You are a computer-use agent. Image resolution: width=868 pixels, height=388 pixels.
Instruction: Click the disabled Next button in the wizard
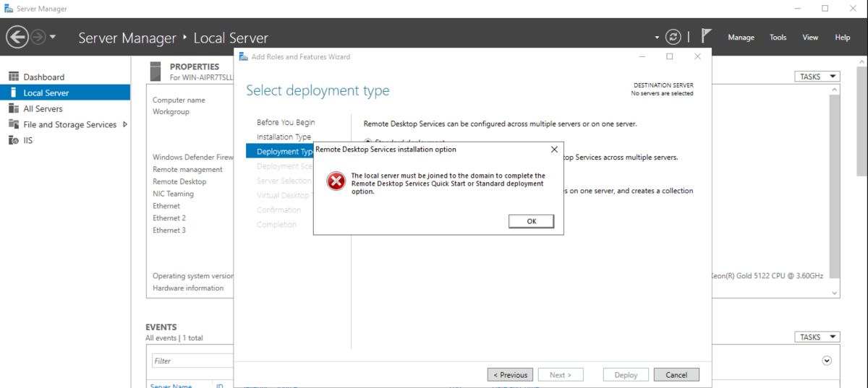click(560, 375)
